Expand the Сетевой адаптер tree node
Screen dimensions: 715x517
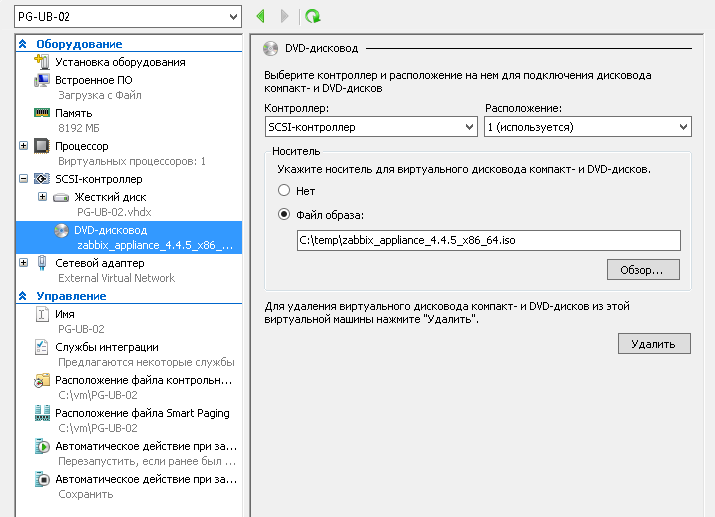point(24,263)
